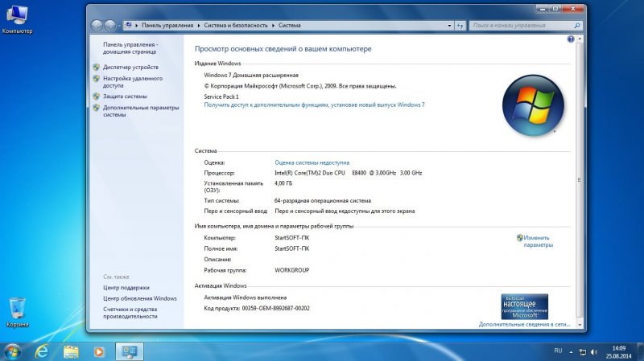Click the Service Pack 1 text
Viewport: 644px width, 361px height.
[221, 96]
